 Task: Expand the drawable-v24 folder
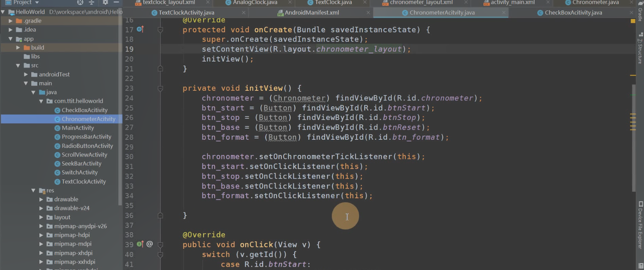(x=42, y=208)
